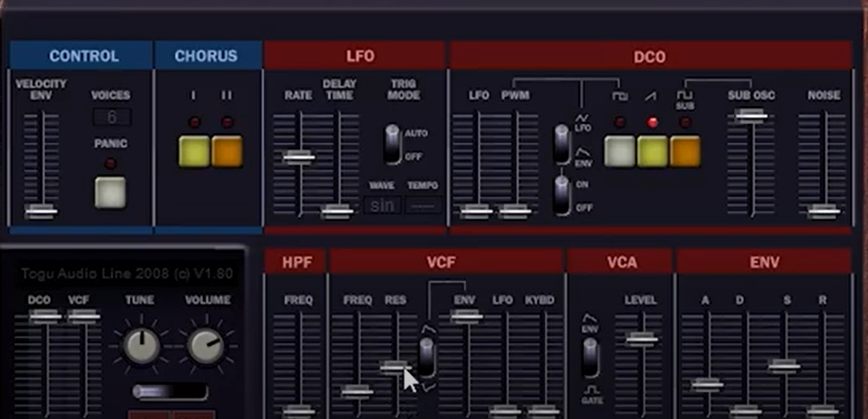Click the VCF Res slider handle
The width and height of the screenshot is (868, 419).
[x=395, y=366]
